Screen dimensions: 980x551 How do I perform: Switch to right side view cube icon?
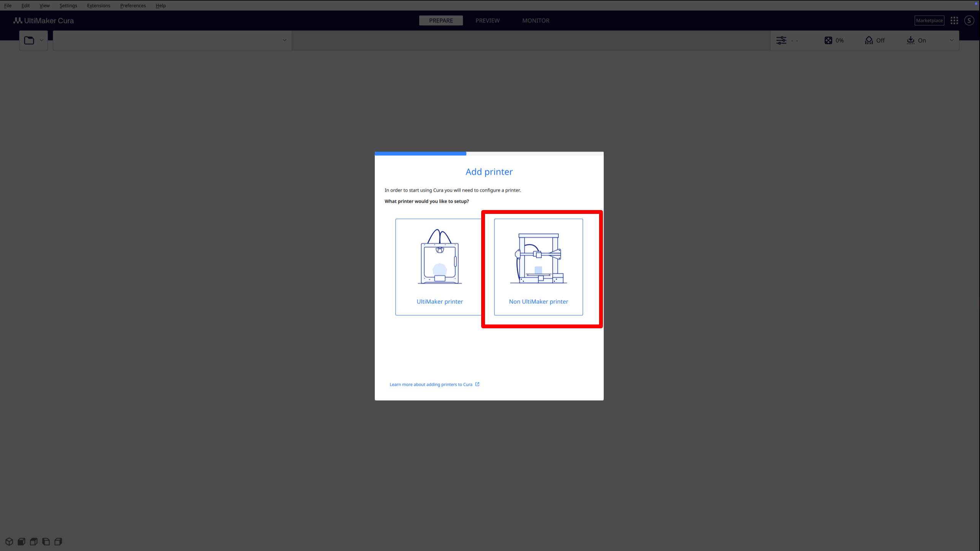tap(58, 541)
